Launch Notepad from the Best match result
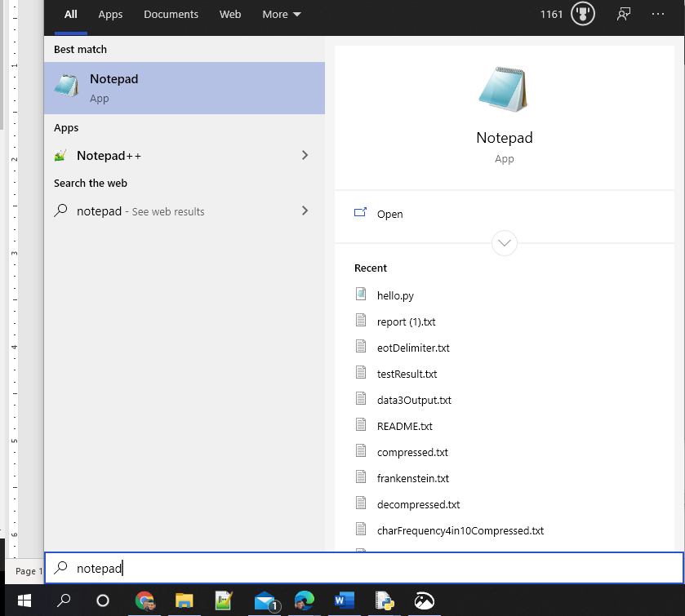 pyautogui.click(x=113, y=87)
